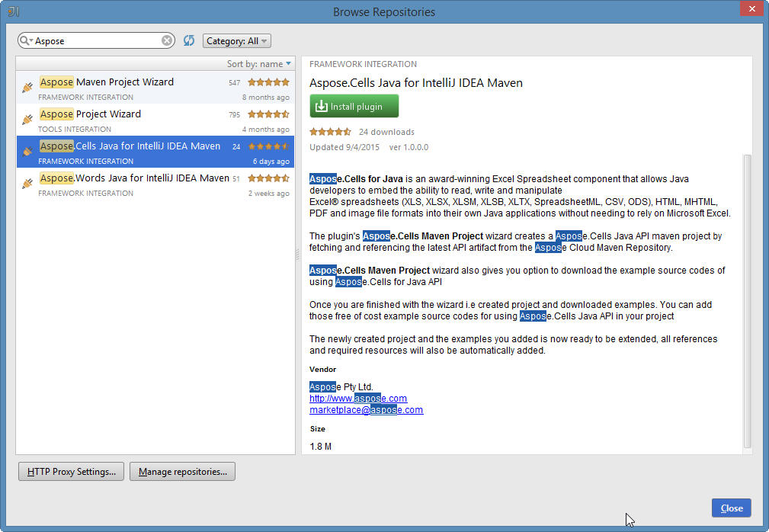769x532 pixels.
Task: Click the marketplace@aspose.com email link
Action: (x=366, y=410)
